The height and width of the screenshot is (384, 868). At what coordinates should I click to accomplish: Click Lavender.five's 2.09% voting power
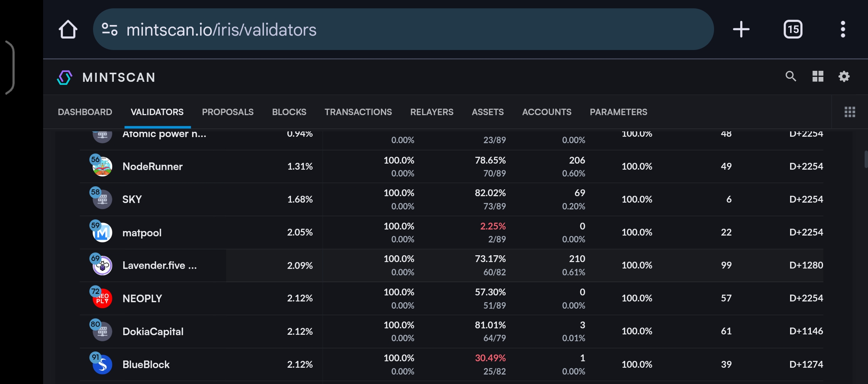(x=300, y=265)
